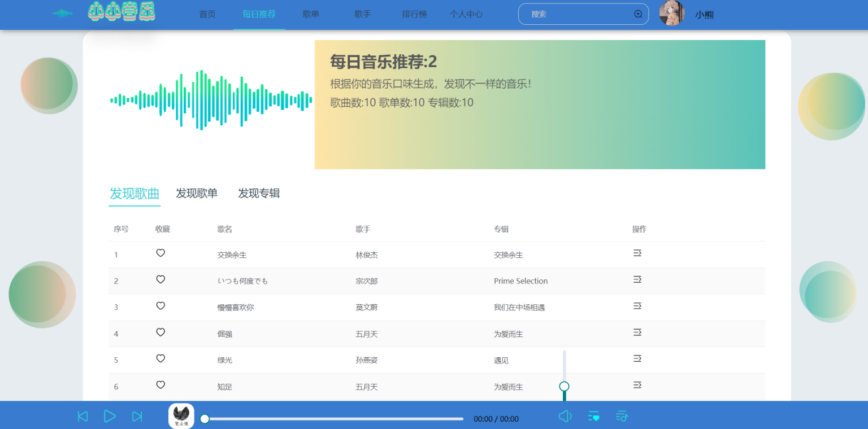Toggle heart for 慢慢喜欢你
This screenshot has width=868, height=429.
tap(160, 306)
